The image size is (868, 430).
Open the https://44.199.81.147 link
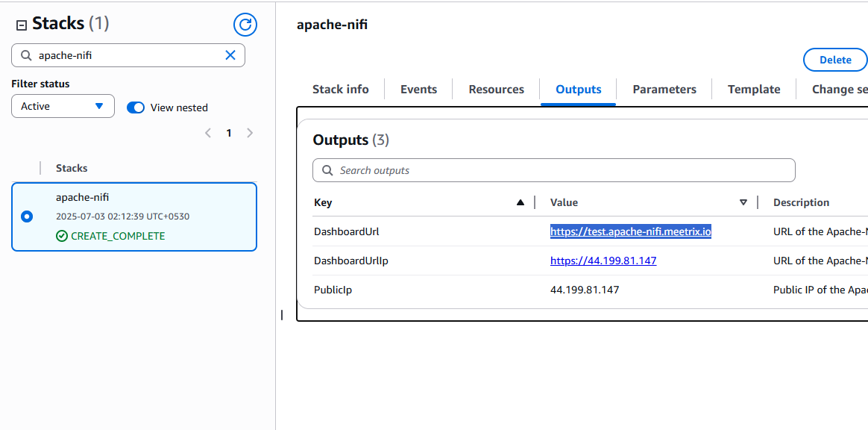603,261
